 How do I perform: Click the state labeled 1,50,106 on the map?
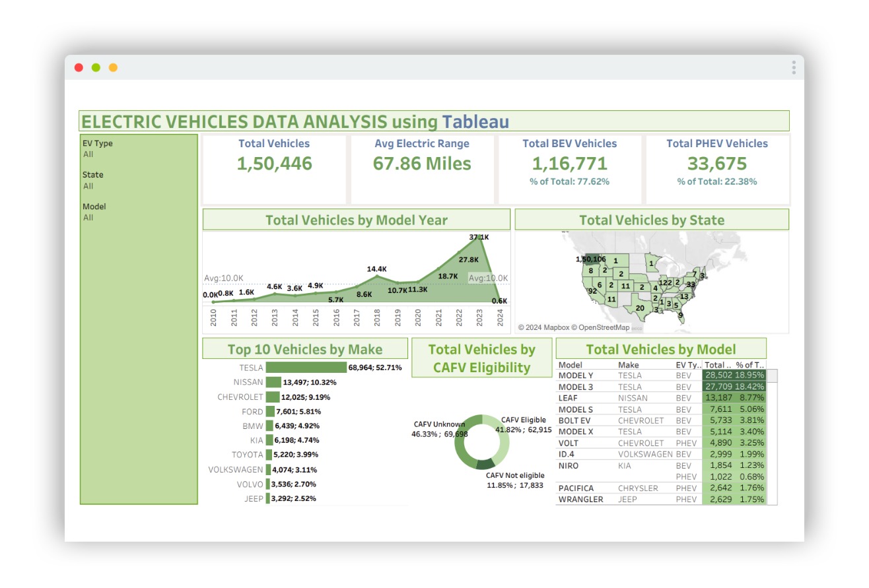click(x=591, y=259)
